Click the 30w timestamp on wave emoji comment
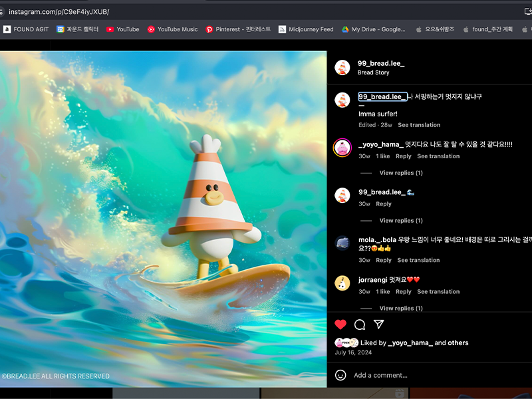 [x=364, y=204]
